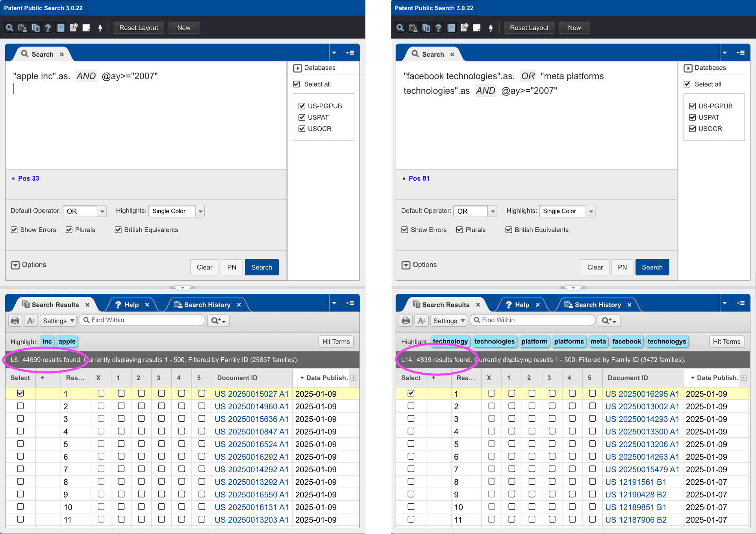The height and width of the screenshot is (534, 756).
Task: Open Document Viewer notebook icon in left window toolbar
Action: point(61,28)
